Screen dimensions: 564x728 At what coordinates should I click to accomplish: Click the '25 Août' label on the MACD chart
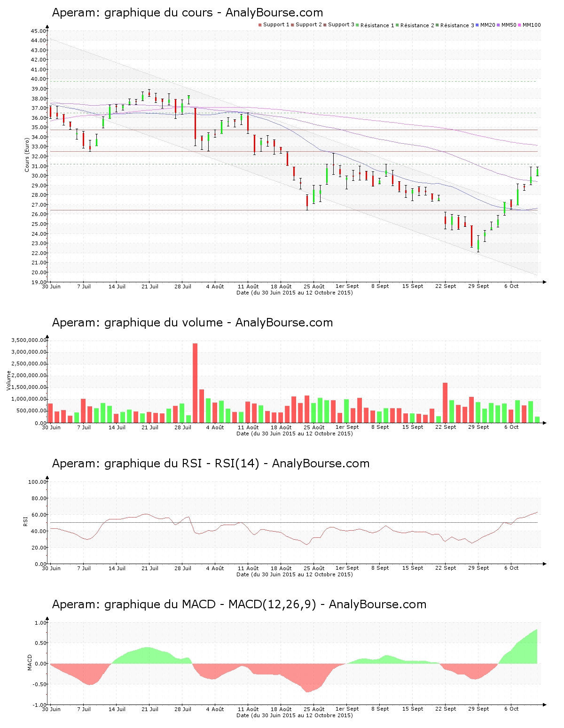tap(314, 709)
